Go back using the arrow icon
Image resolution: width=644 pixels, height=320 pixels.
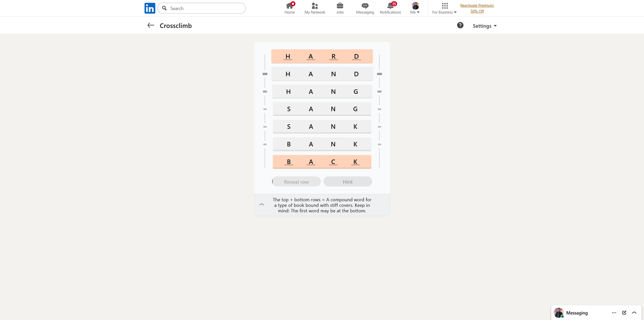pyautogui.click(x=151, y=25)
